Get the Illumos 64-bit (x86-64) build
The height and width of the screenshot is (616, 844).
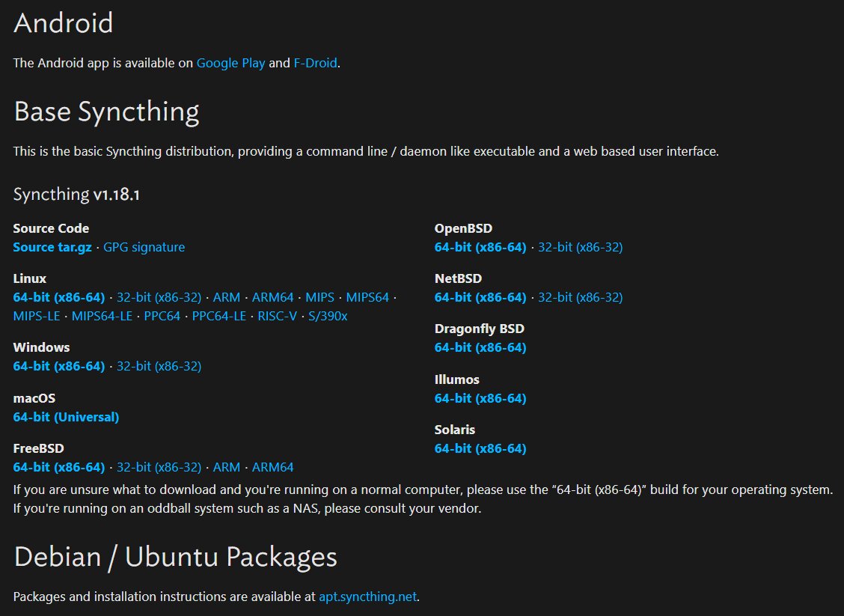click(x=480, y=398)
